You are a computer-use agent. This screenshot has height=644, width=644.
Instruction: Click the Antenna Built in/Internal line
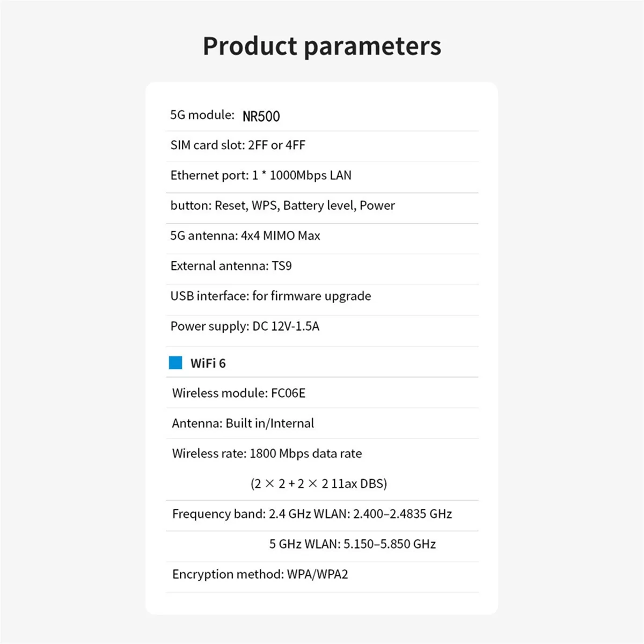(x=243, y=423)
